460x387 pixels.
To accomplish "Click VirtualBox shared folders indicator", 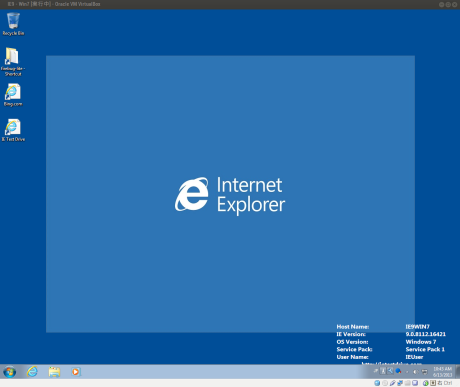I will [x=407, y=383].
